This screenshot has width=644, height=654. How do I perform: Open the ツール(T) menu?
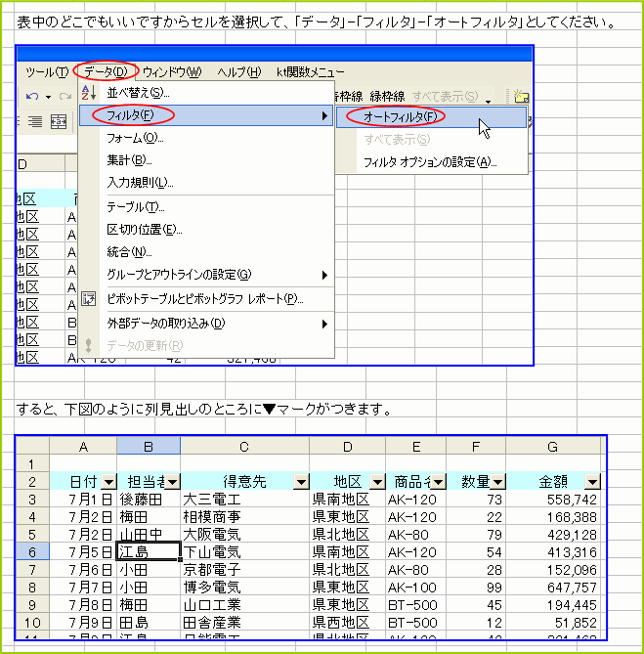(47, 71)
